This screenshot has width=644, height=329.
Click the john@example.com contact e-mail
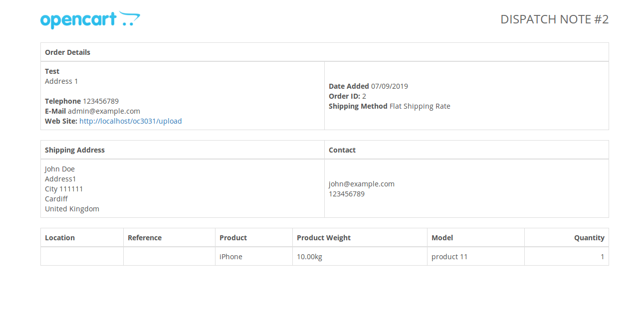click(362, 184)
